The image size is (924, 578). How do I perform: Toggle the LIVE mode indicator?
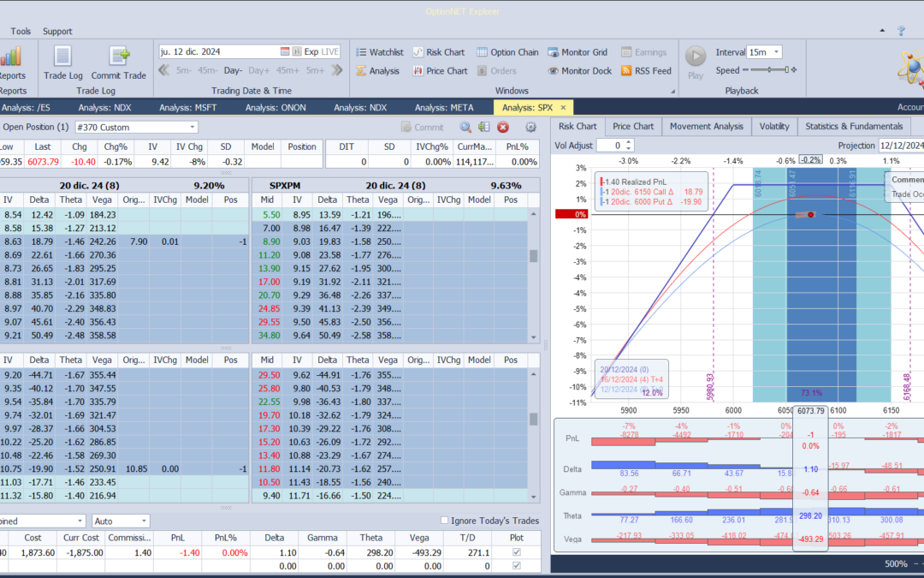[330, 51]
